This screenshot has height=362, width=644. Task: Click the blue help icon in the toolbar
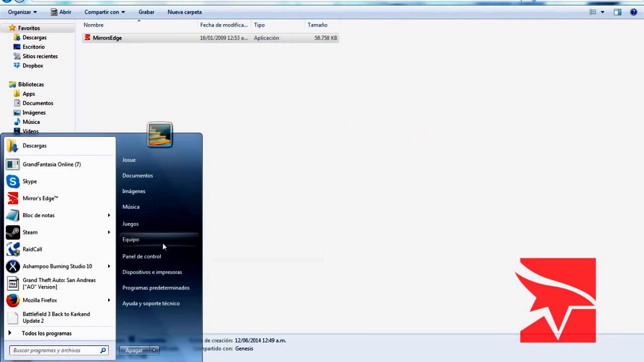(x=633, y=12)
